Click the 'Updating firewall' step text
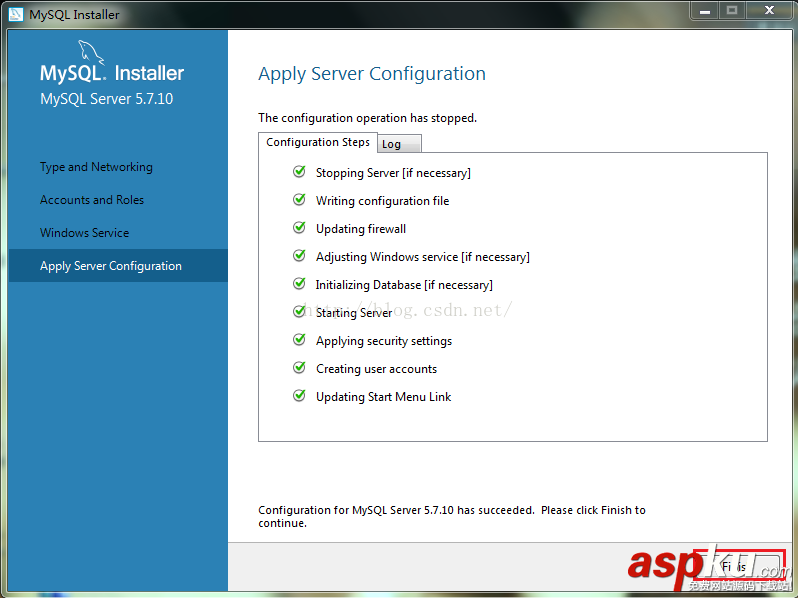The height and width of the screenshot is (598, 798). [361, 229]
